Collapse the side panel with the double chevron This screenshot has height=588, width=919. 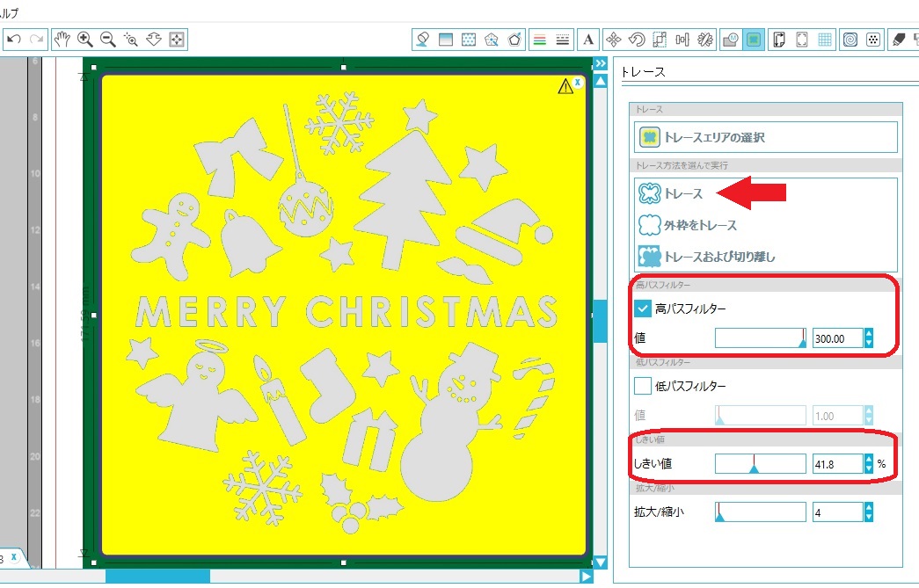click(600, 63)
